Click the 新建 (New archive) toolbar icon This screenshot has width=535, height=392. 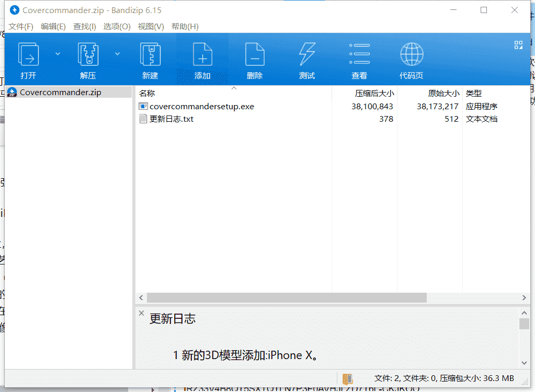[x=150, y=54]
